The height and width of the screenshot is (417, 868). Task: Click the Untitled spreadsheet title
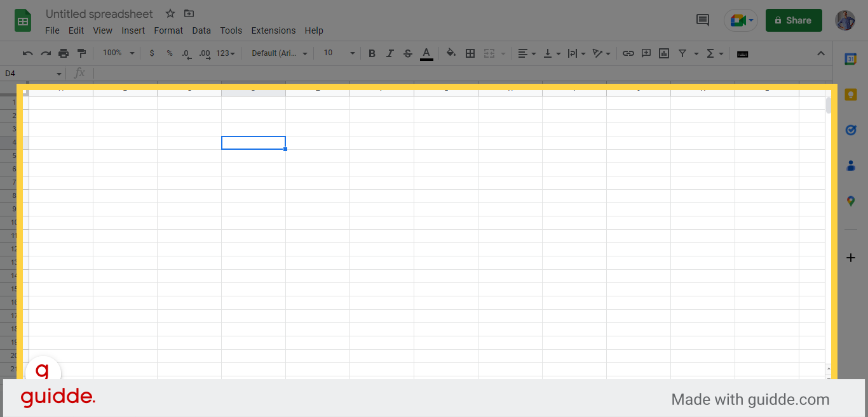coord(99,14)
